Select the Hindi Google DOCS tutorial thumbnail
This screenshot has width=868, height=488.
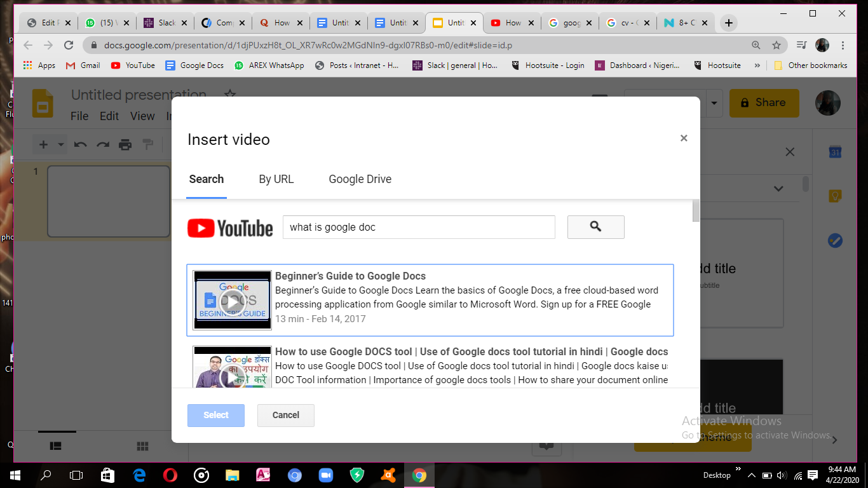pos(232,367)
